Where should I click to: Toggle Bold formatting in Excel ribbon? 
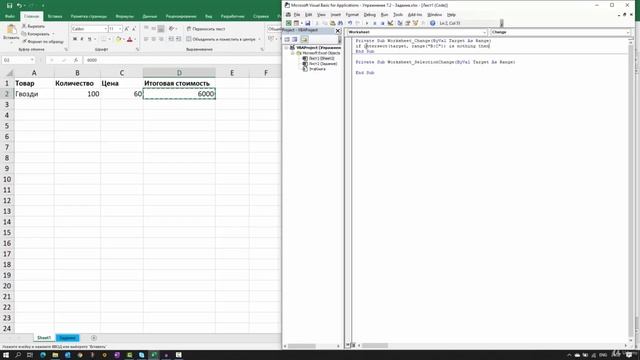[x=75, y=39]
